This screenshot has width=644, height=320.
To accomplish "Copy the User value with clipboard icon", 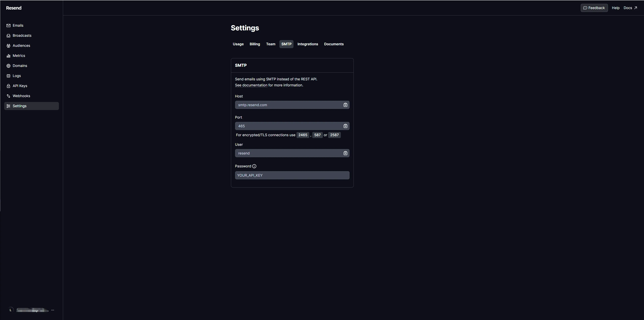I will (345, 153).
